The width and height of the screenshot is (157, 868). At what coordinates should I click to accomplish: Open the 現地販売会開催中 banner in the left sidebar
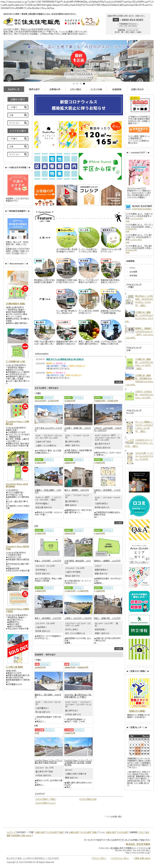18,229
